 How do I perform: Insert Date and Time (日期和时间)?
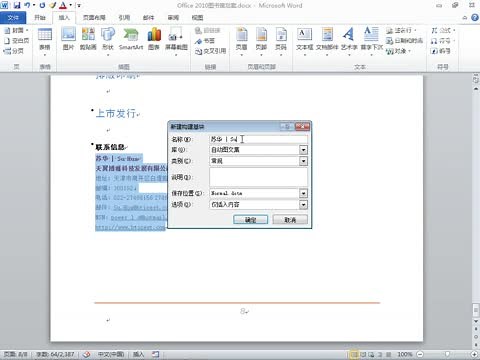click(404, 41)
